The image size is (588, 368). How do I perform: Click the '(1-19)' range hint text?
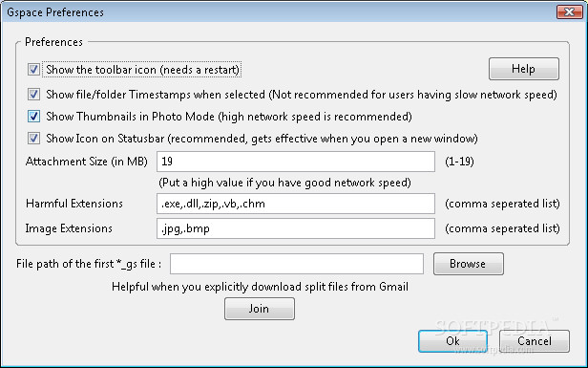pyautogui.click(x=459, y=162)
